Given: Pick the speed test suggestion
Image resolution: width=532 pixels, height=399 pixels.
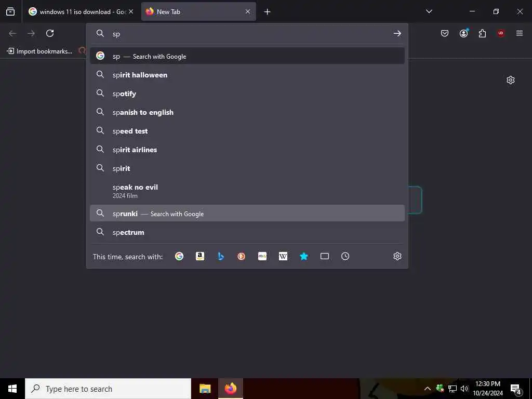Looking at the screenshot, I should (247, 131).
